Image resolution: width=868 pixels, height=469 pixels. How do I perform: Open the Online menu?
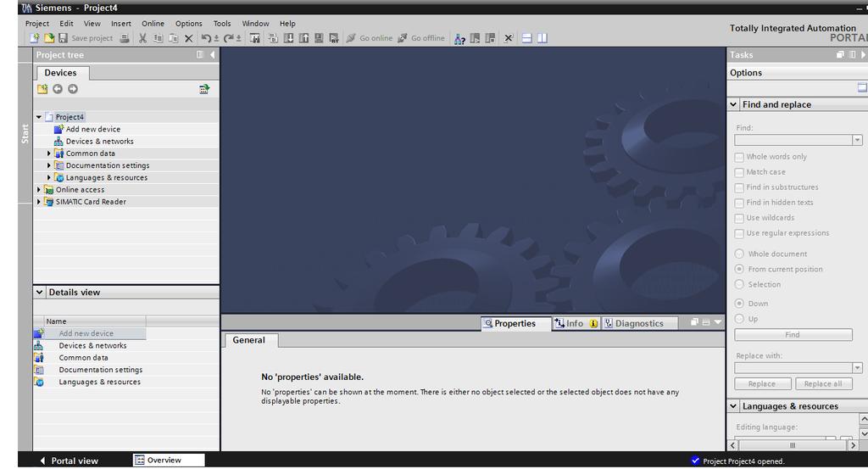[153, 23]
